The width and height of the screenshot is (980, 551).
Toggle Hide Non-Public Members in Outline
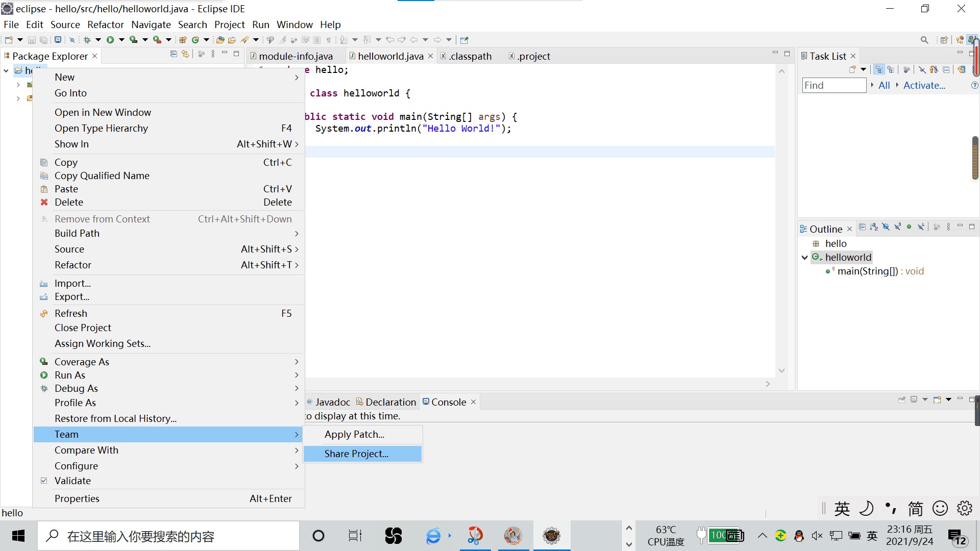909,227
